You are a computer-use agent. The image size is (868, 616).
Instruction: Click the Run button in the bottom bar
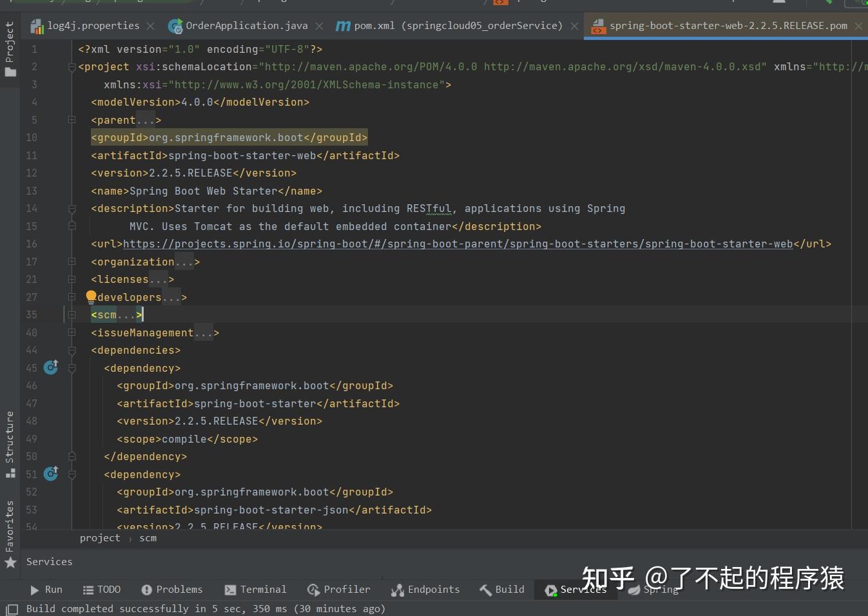coord(46,589)
